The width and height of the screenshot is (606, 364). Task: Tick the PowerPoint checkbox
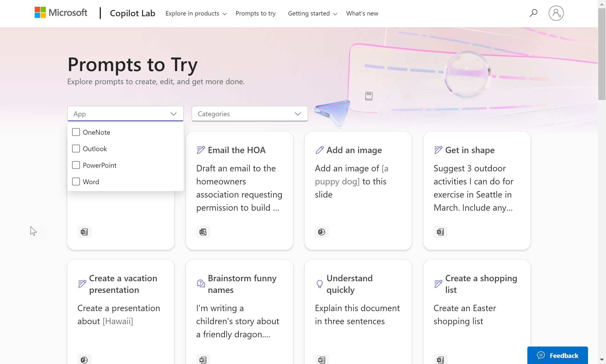[x=76, y=165]
